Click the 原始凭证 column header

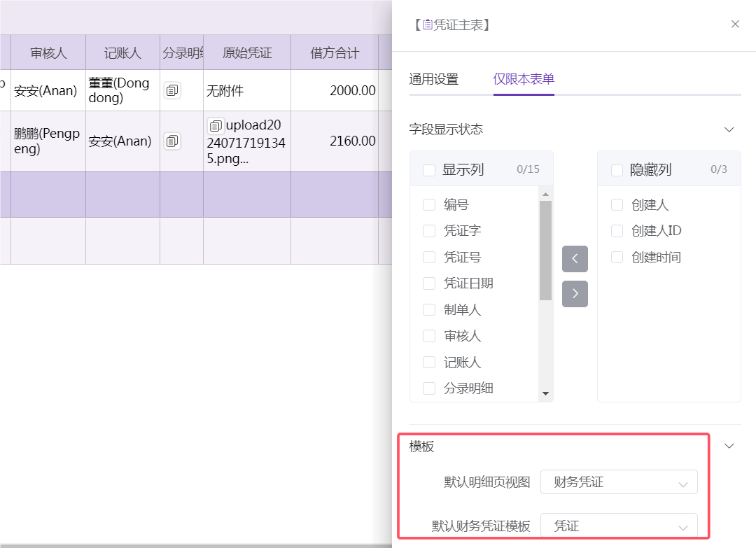(x=247, y=52)
